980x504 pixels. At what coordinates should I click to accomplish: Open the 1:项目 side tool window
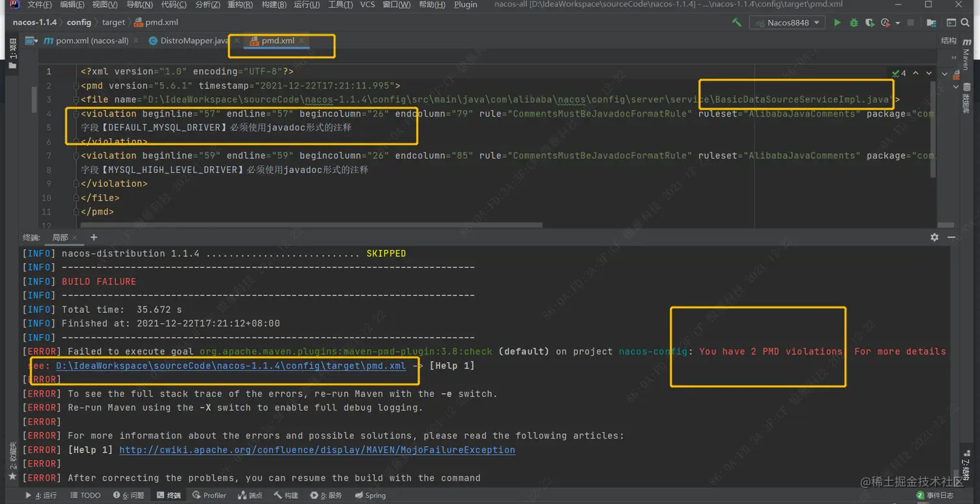13,54
